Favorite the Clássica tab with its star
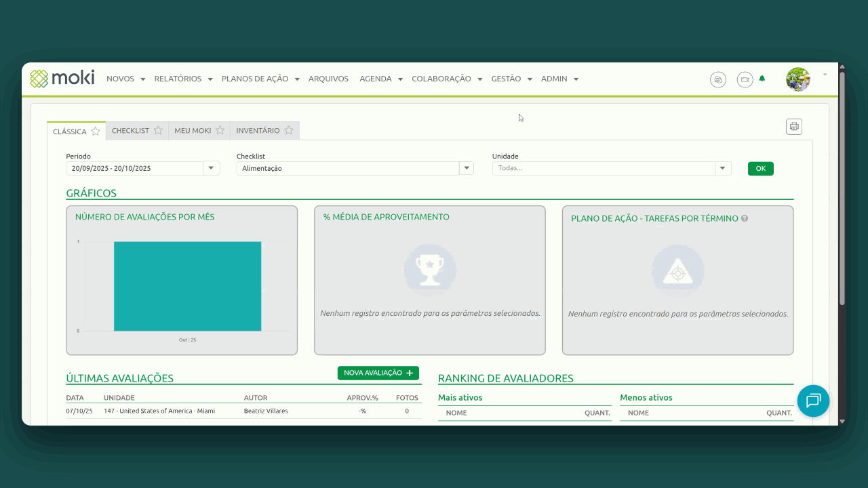Screen dimensions: 868x488 point(96,131)
